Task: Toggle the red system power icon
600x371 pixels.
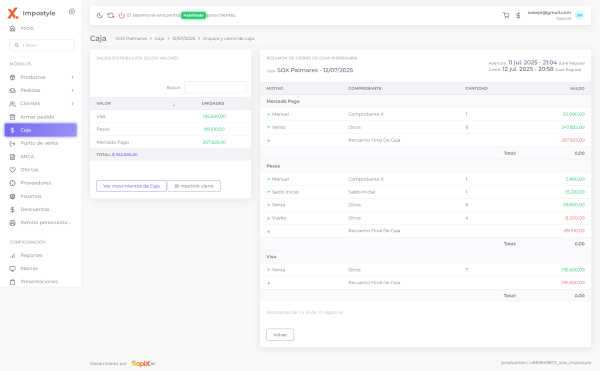Action: click(122, 15)
